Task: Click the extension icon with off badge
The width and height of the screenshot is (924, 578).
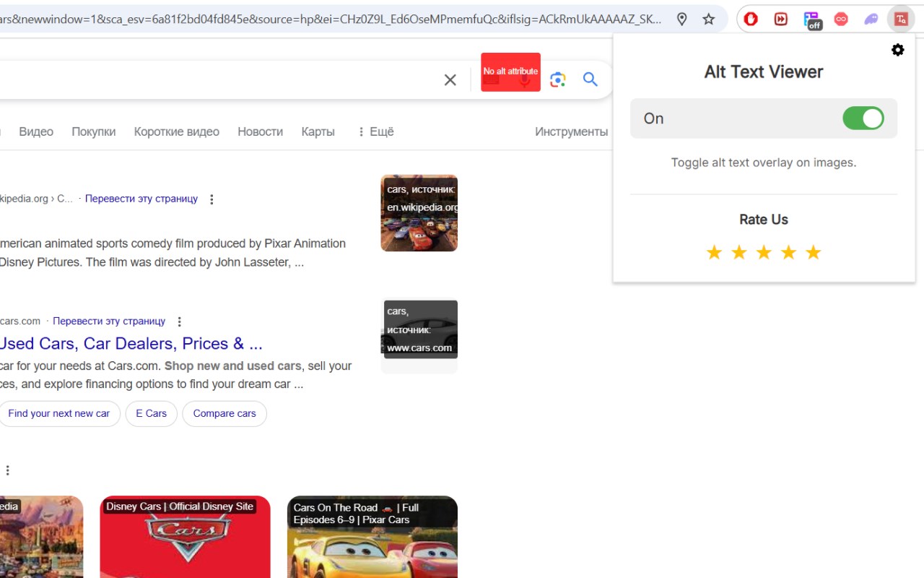Action: 812,20
